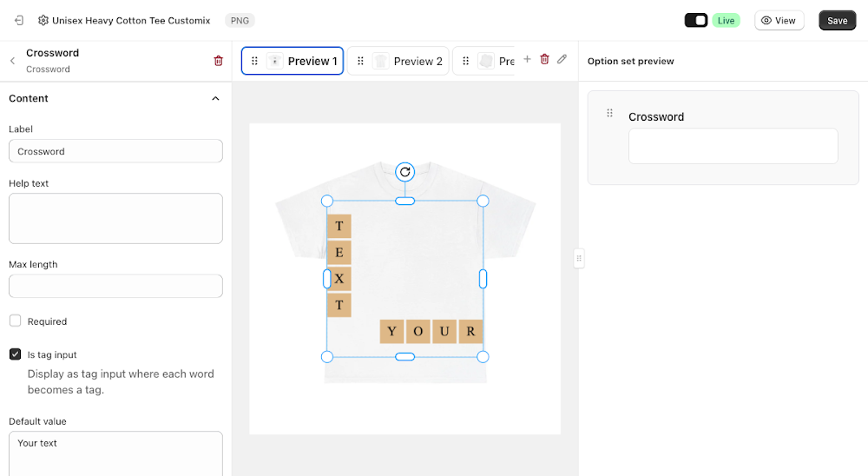868x476 pixels.
Task: Toggle the Live status switch
Action: [696, 21]
